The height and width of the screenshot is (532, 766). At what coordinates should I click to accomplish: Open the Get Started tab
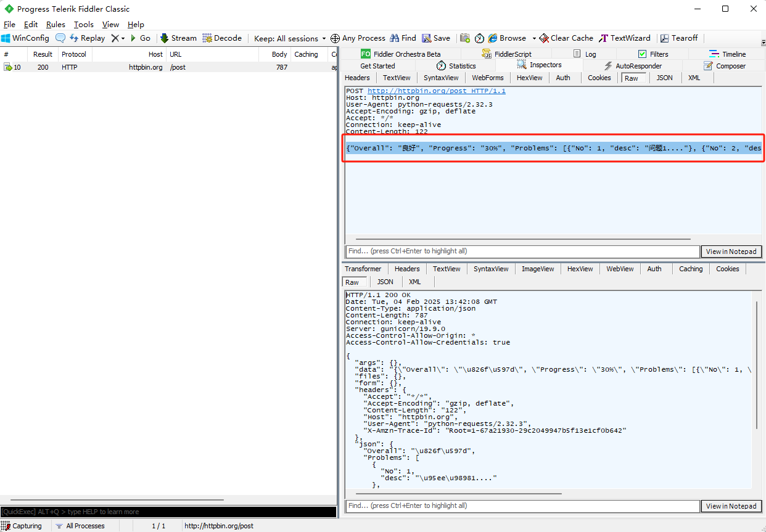coord(377,66)
